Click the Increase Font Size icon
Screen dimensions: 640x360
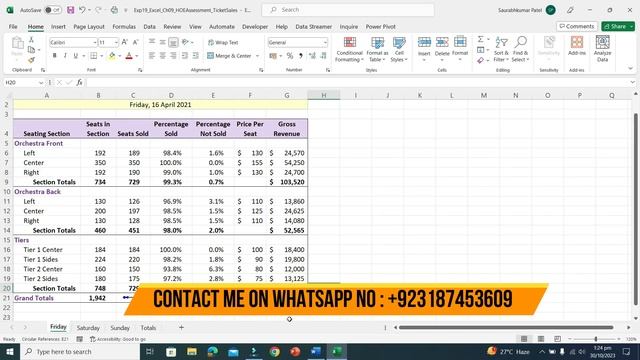(x=125, y=42)
